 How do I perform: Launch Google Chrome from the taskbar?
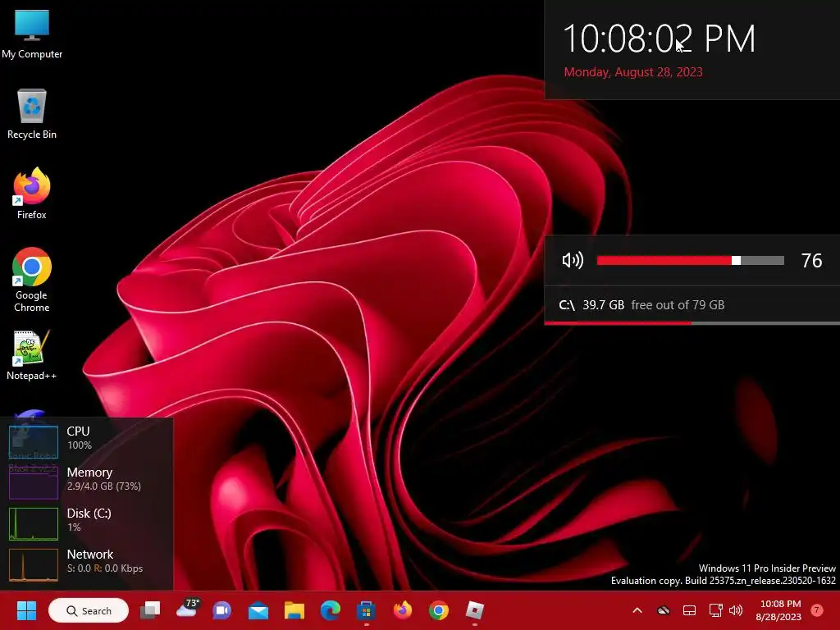click(x=438, y=610)
